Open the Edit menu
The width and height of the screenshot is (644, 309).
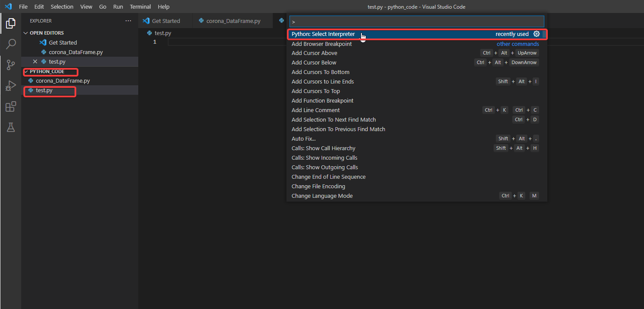(39, 6)
